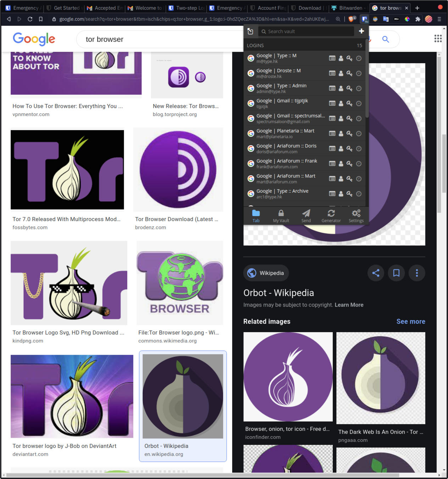
Task: Open the Extensions puzzle-piece menu
Action: 418,19
